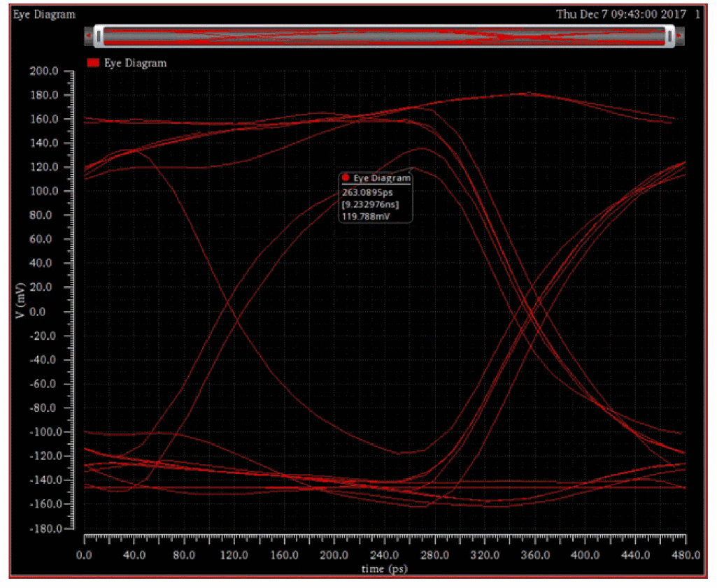Select the time (ps) horizontal axis label
Screen dimensions: 717x588
tap(384, 568)
